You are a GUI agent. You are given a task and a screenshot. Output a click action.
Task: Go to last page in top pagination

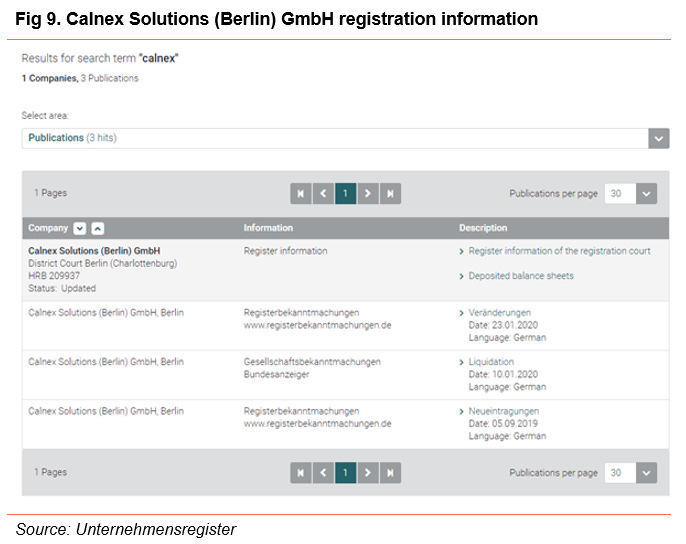390,193
